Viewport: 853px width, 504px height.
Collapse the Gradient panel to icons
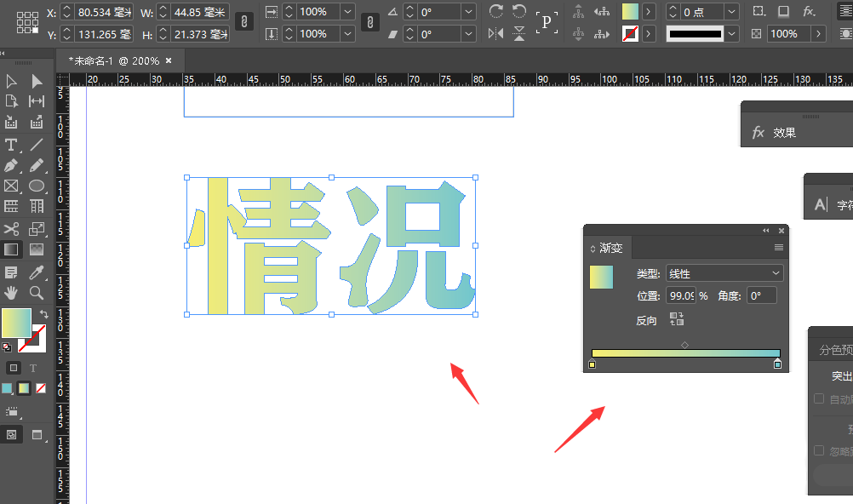(765, 230)
